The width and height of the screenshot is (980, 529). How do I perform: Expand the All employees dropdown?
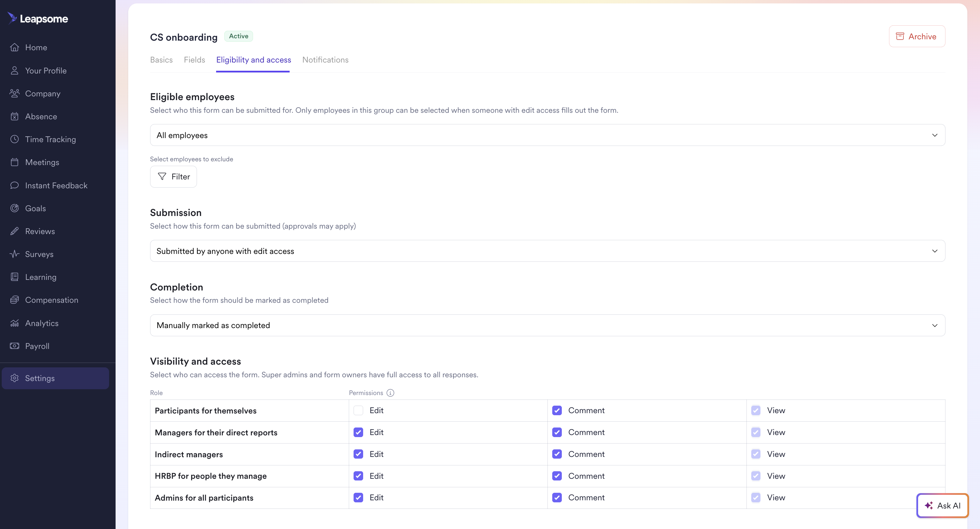(547, 135)
